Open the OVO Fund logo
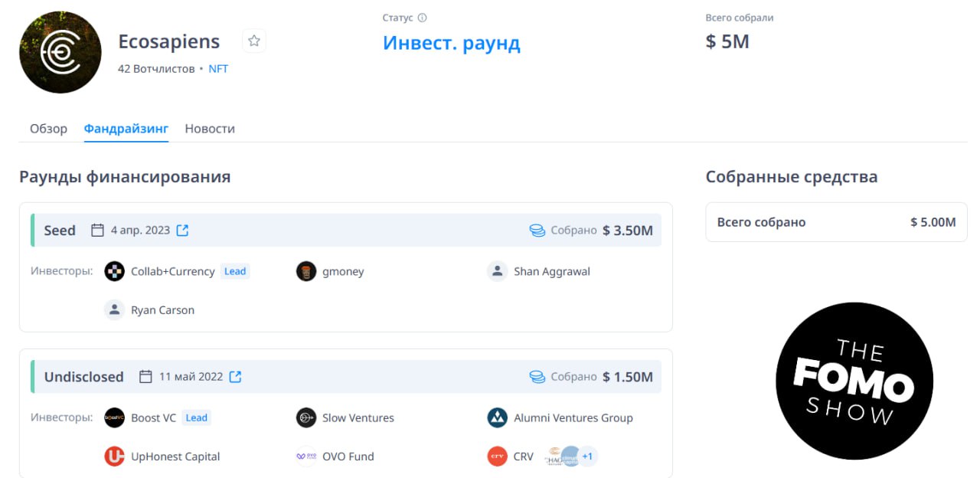 pos(306,457)
